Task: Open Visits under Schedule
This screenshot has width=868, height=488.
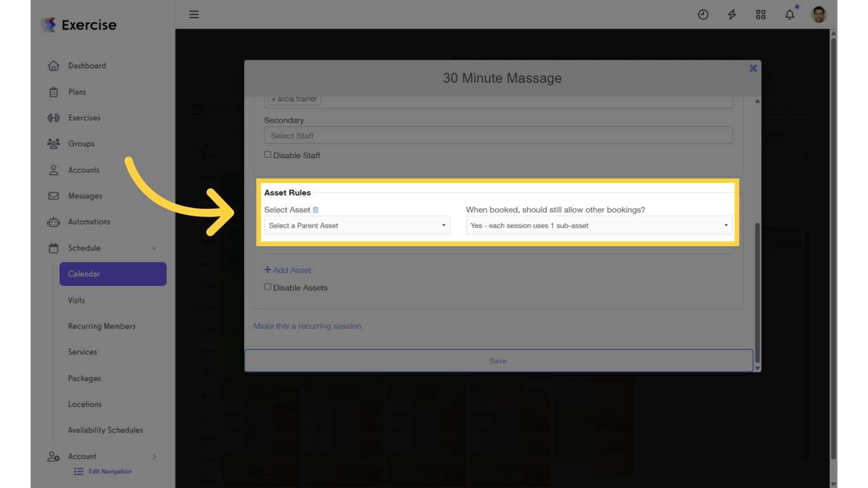Action: point(76,300)
